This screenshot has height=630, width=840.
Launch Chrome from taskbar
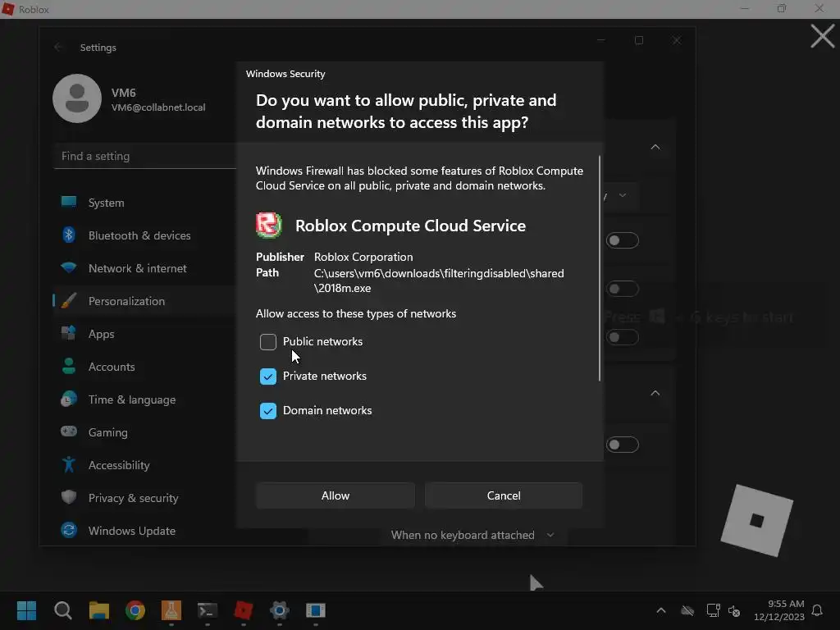click(135, 610)
